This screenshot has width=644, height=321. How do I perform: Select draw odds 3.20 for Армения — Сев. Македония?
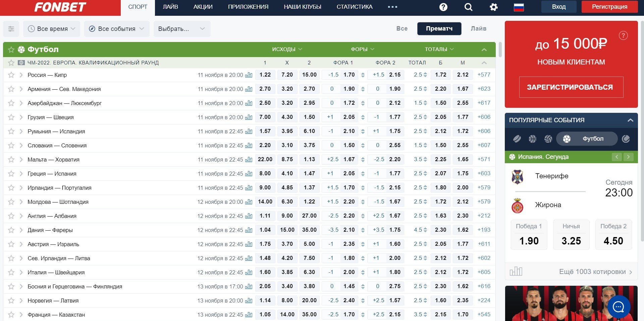coord(287,89)
